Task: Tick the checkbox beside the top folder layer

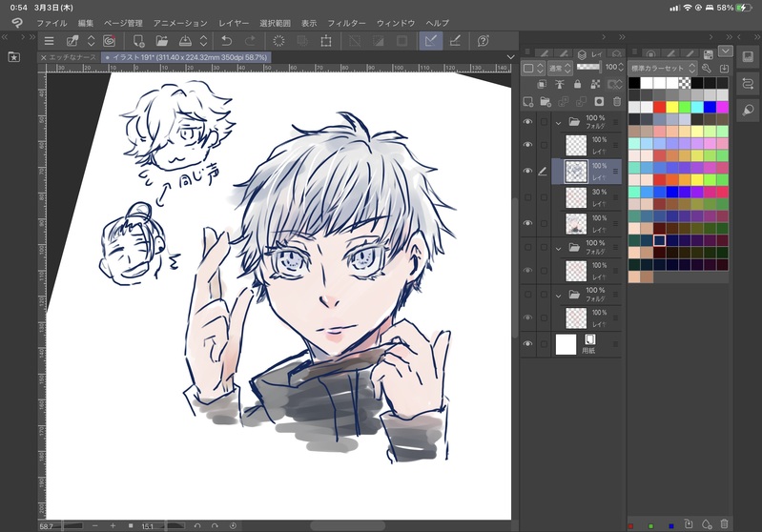Action: [x=544, y=121]
